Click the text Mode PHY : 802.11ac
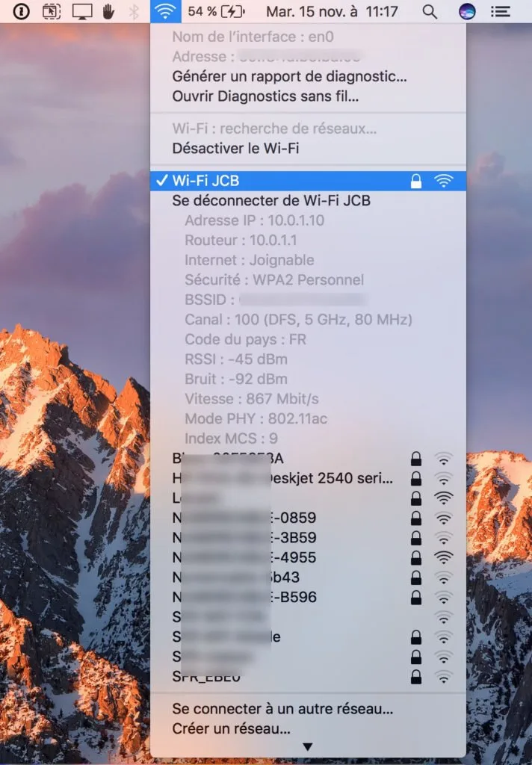 [256, 418]
